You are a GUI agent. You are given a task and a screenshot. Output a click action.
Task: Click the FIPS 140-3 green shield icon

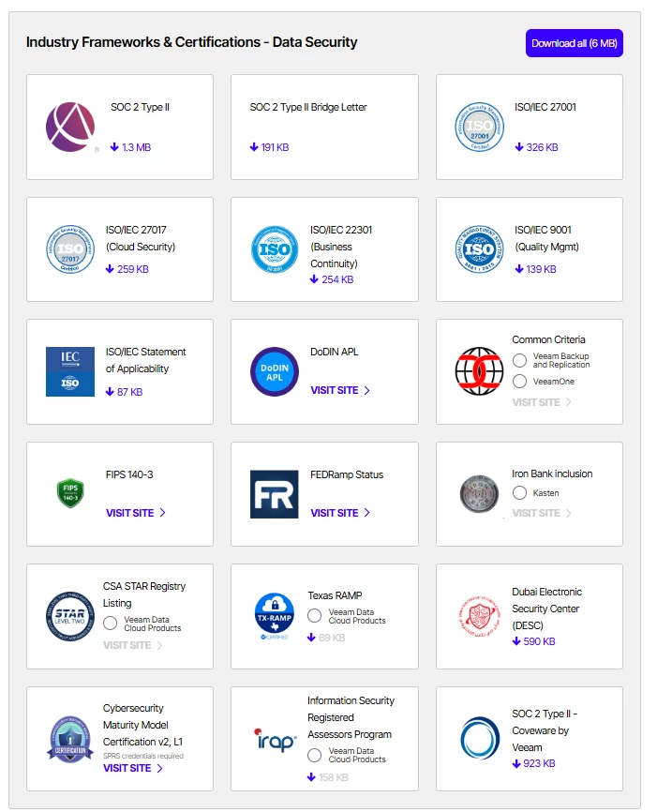pyautogui.click(x=70, y=493)
